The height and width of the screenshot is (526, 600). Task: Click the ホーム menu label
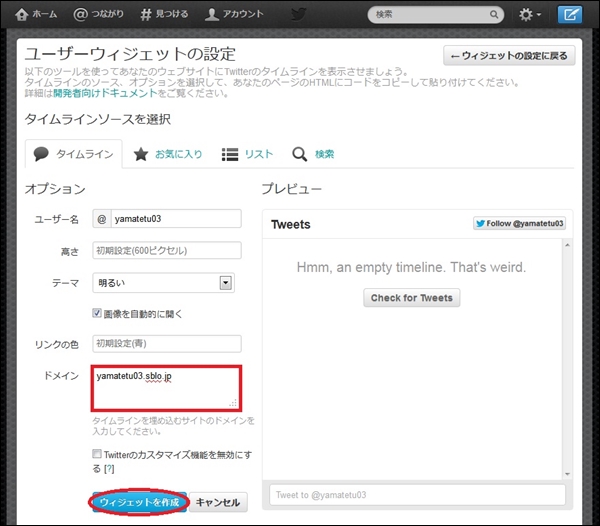pyautogui.click(x=45, y=15)
